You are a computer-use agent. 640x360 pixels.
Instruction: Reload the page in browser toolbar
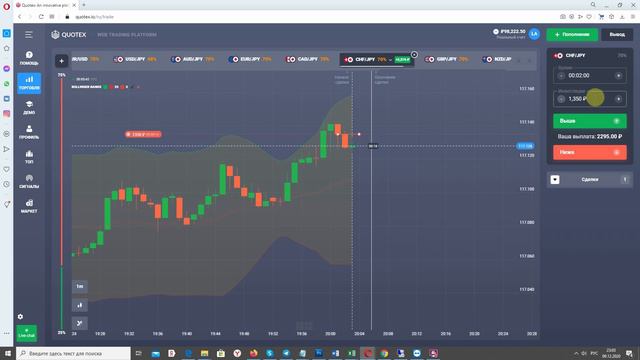tap(41, 17)
